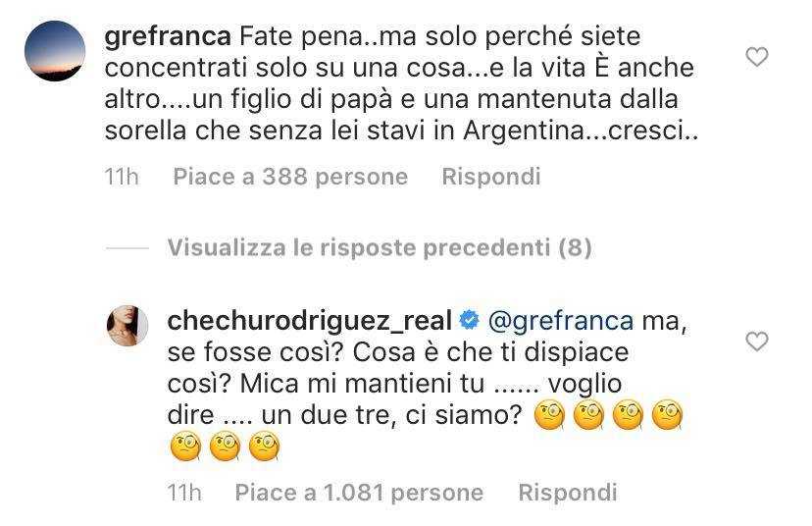Screen dimensions: 812x526
Task: Click the blue verified badge
Action: pyautogui.click(x=470, y=320)
